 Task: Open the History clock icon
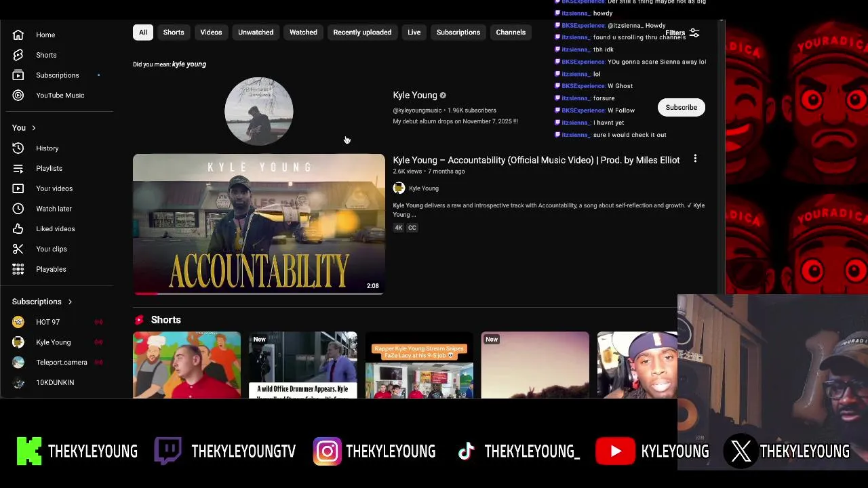(x=18, y=148)
